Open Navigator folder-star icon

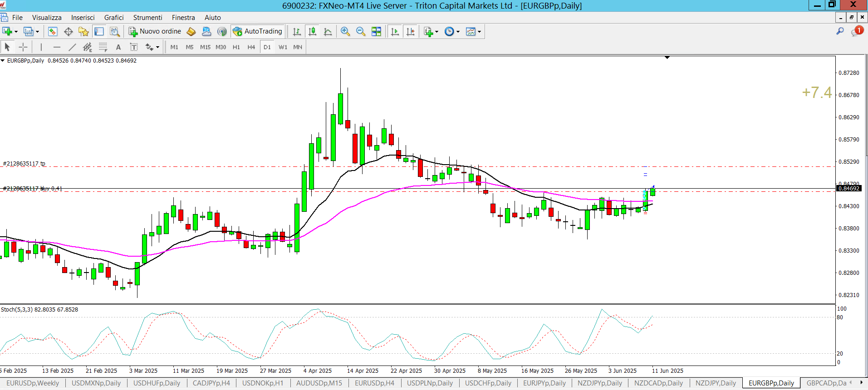click(x=83, y=31)
